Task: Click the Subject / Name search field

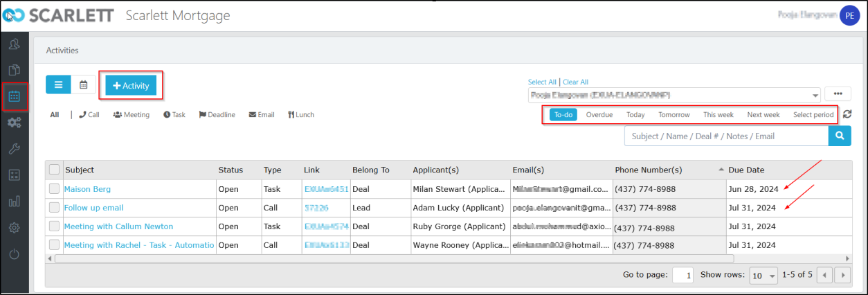Action: (x=725, y=136)
